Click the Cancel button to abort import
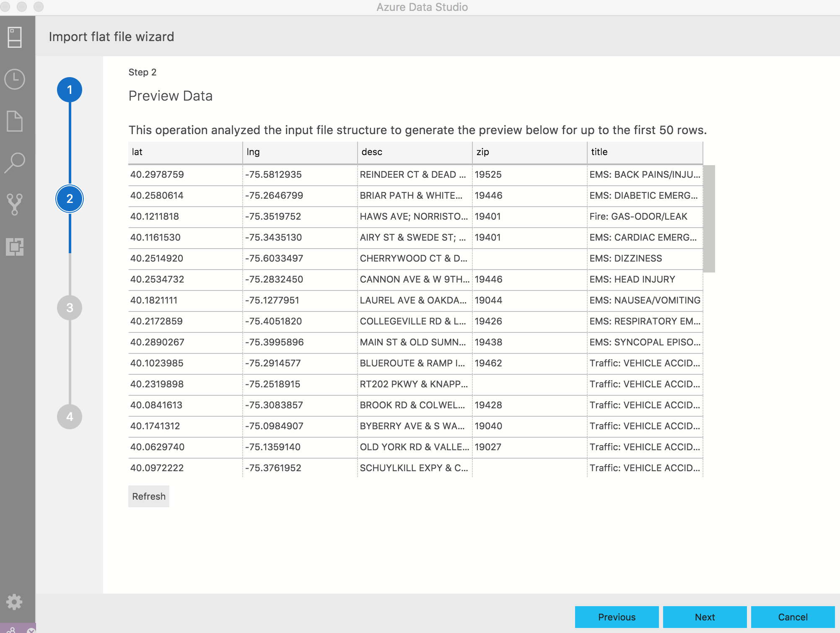The image size is (840, 633). (x=793, y=615)
